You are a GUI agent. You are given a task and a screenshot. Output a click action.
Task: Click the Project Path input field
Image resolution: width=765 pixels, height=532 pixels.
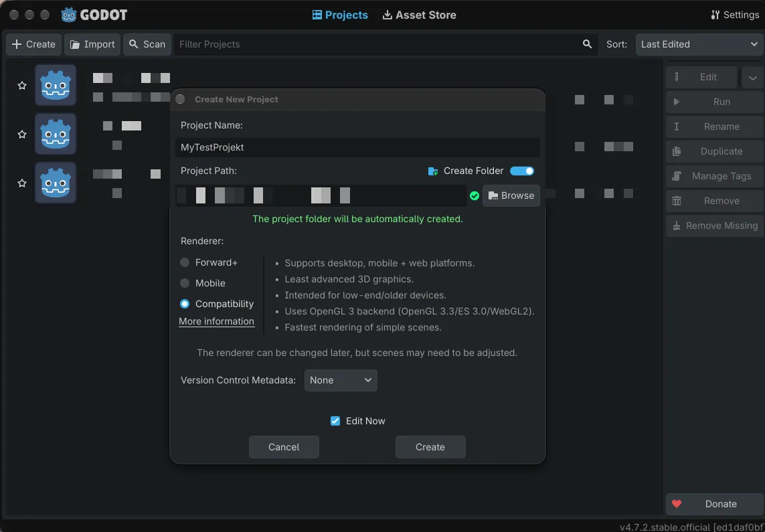point(321,195)
